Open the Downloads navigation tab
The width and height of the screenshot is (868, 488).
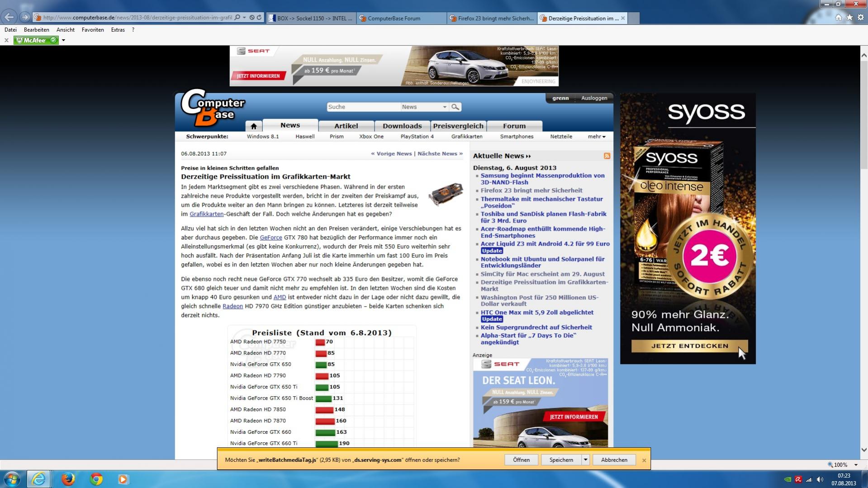(x=402, y=126)
